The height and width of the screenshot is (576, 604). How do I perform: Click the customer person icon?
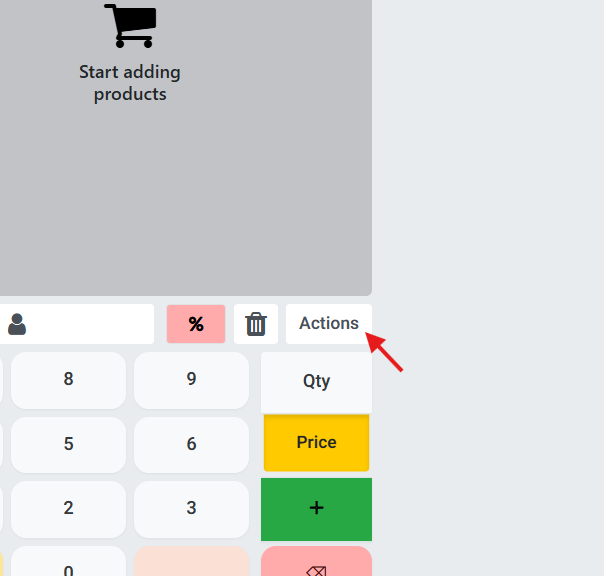(17, 324)
